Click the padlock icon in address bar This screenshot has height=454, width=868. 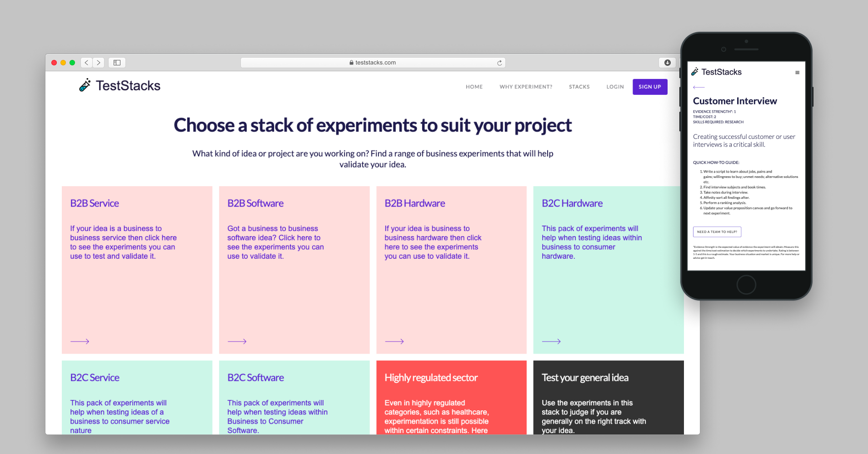[x=351, y=63]
